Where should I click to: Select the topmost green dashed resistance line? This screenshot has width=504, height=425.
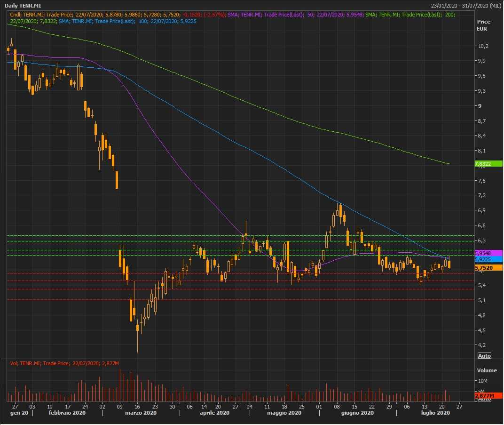235,235
